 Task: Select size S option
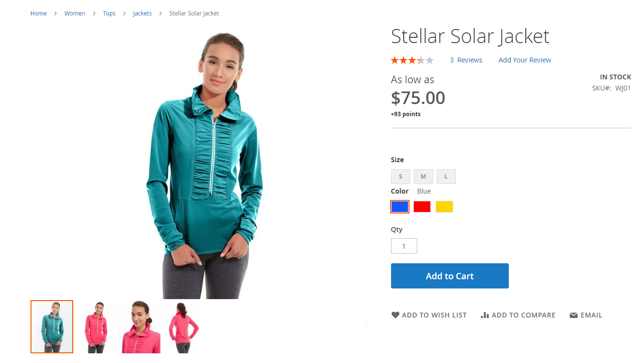click(400, 177)
